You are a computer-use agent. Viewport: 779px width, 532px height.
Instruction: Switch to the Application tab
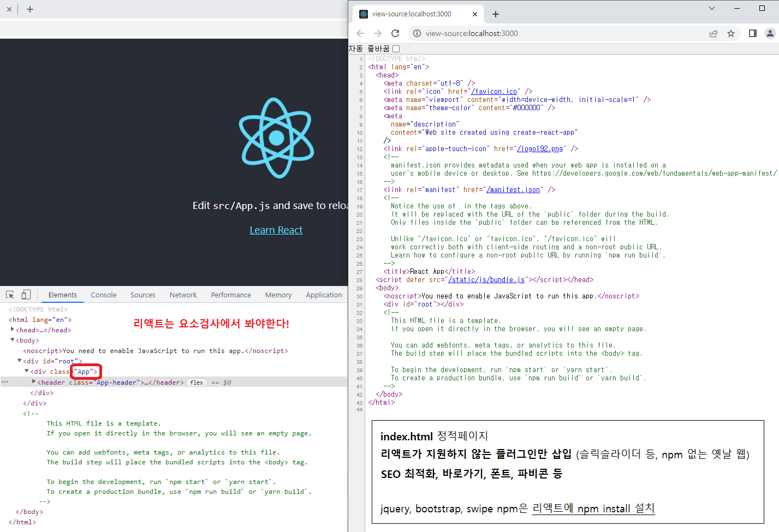[324, 295]
